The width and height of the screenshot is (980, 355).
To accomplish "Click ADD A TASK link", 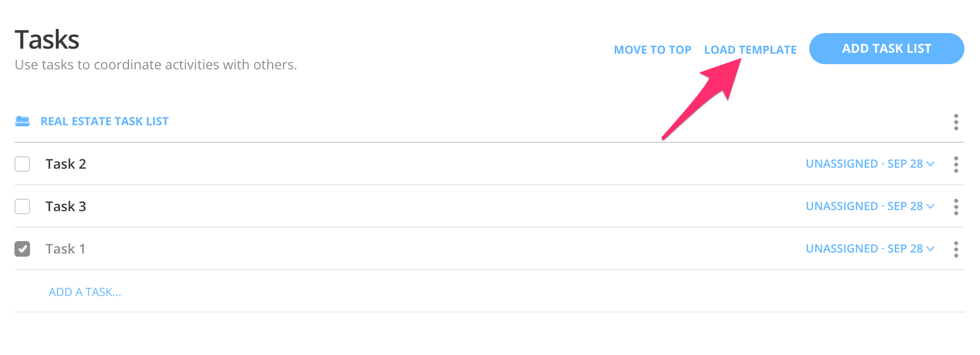I will point(84,292).
